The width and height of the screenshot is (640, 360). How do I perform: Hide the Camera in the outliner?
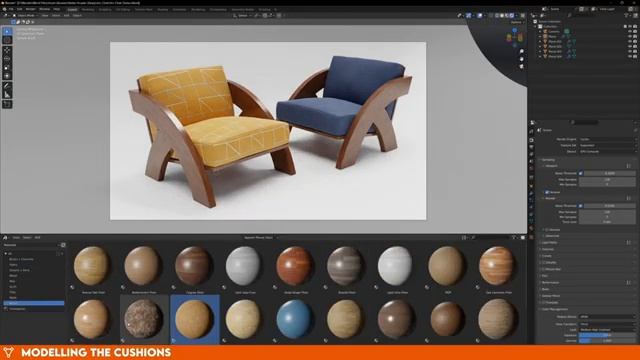pos(630,31)
